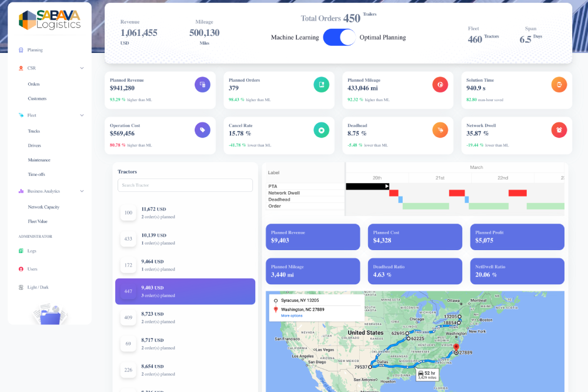Click the Users icon in sidebar
The height and width of the screenshot is (392, 588).
pyautogui.click(x=21, y=269)
